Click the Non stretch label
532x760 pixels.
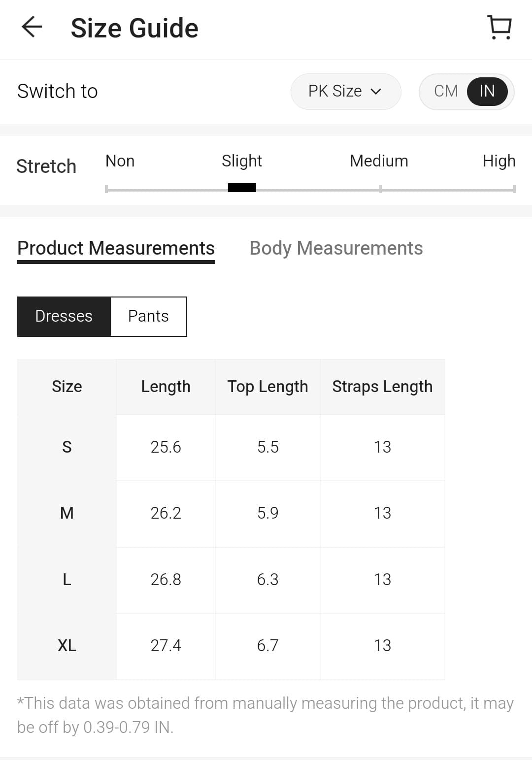[120, 161]
